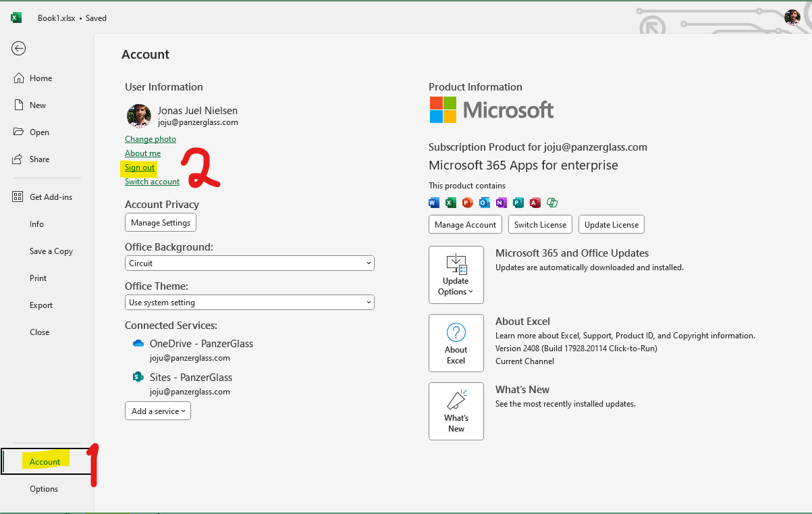Screen dimensions: 812x514
Task: Click the OneDrive cloud icon in Connected Services
Action: (x=138, y=343)
